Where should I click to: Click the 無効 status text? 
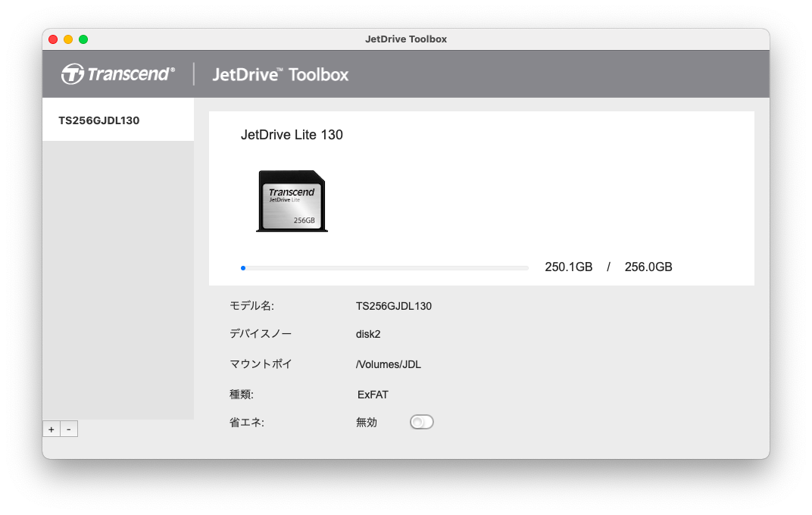tap(367, 423)
